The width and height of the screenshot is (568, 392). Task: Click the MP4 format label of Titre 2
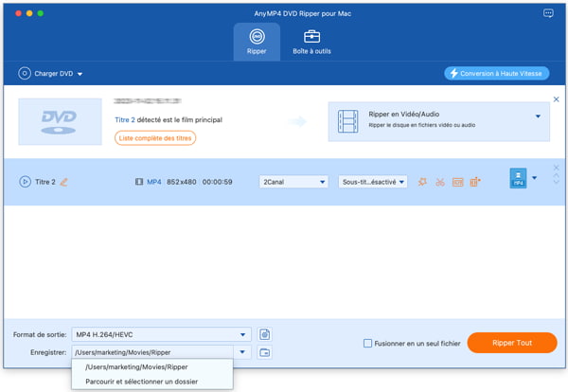pyautogui.click(x=154, y=182)
